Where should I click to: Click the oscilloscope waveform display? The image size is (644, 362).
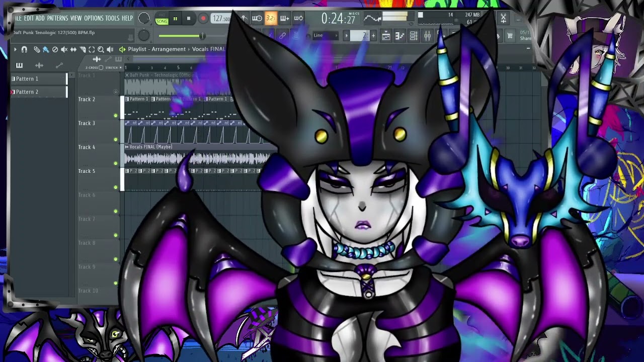pos(373,19)
